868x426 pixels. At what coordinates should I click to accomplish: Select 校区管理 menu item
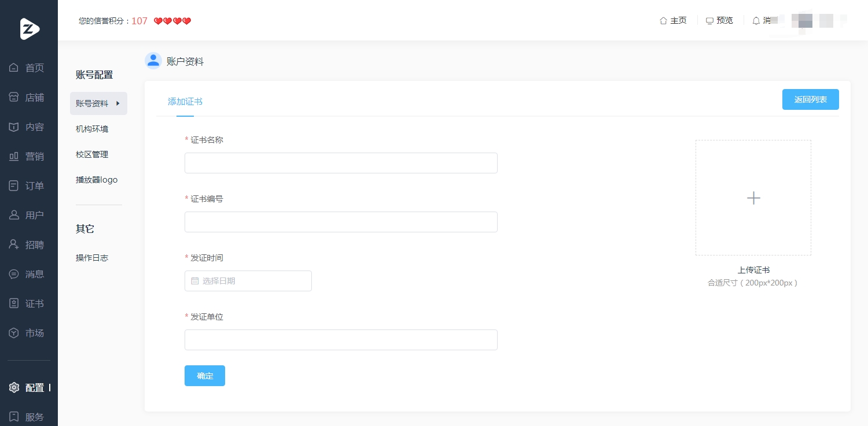click(92, 154)
